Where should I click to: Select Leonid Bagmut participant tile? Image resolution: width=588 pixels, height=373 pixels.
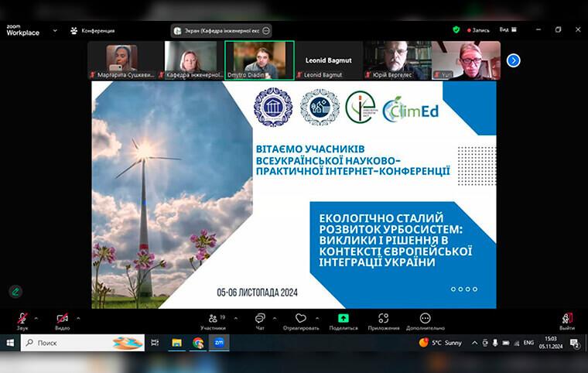pyautogui.click(x=329, y=60)
